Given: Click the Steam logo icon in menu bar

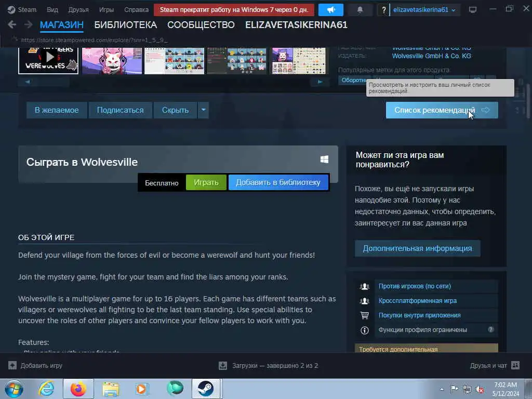Looking at the screenshot, I should click(11, 10).
